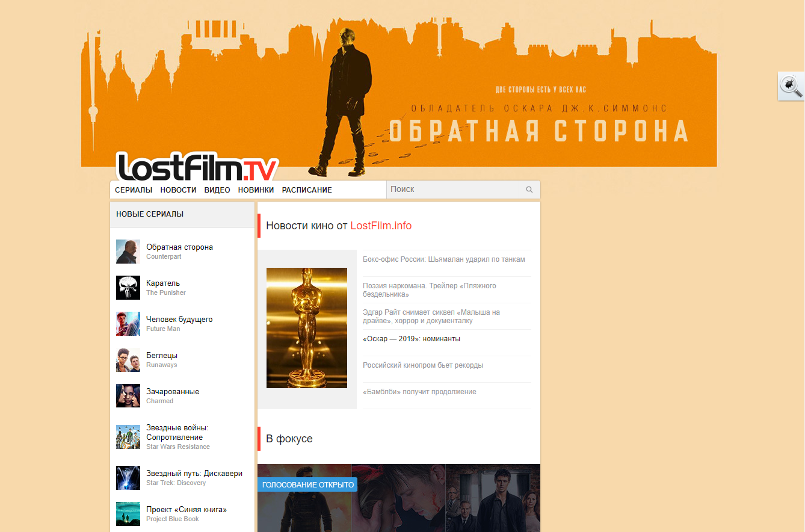Open Российский кинопром бьет рекорды news
805x532 pixels.
point(423,365)
